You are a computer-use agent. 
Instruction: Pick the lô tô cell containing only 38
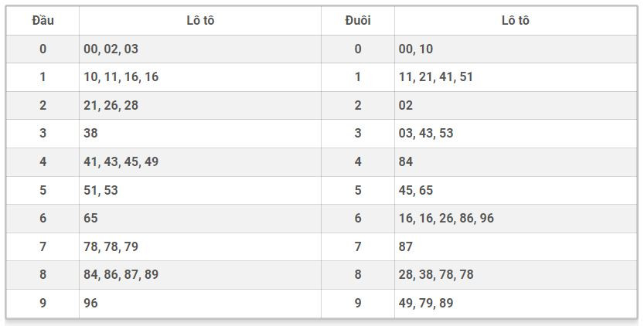click(x=91, y=134)
